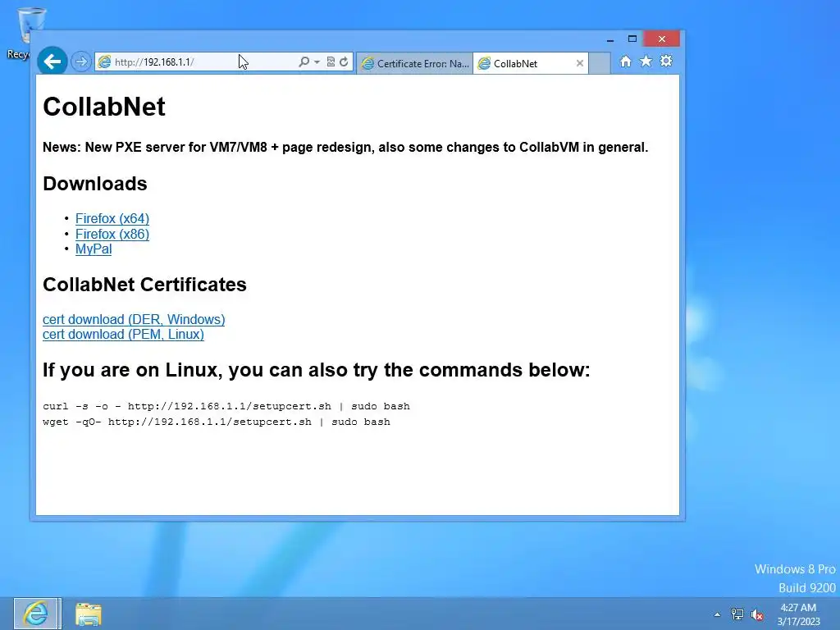The height and width of the screenshot is (630, 840).
Task: Switch to the Certificate Error tab
Action: click(x=414, y=63)
